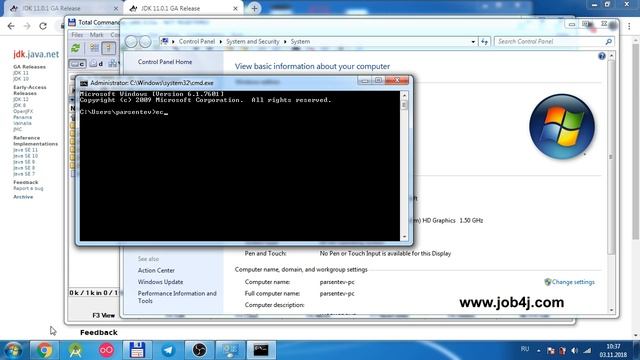Click the System breadcrumb segment
640x360 pixels.
point(300,42)
